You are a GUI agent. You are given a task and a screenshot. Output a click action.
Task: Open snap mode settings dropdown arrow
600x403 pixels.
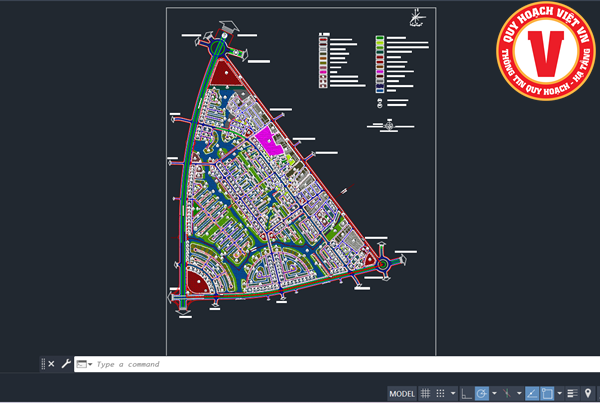tap(453, 393)
